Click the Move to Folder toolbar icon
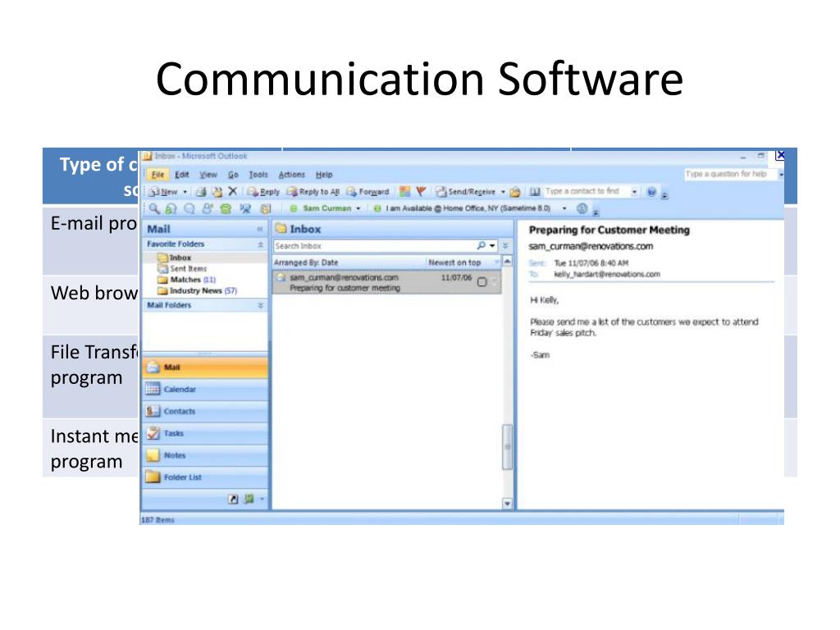Image resolution: width=840 pixels, height=630 pixels. [x=217, y=192]
